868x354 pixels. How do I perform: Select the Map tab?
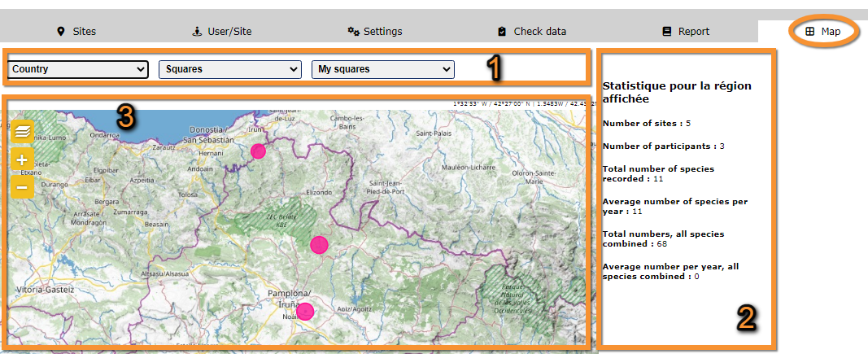pos(823,32)
